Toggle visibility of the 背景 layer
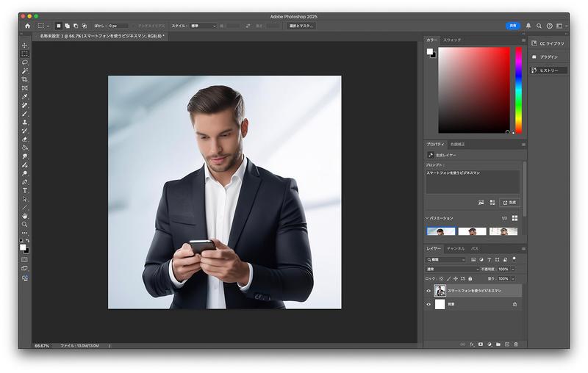This screenshot has height=373, width=588. [x=429, y=304]
